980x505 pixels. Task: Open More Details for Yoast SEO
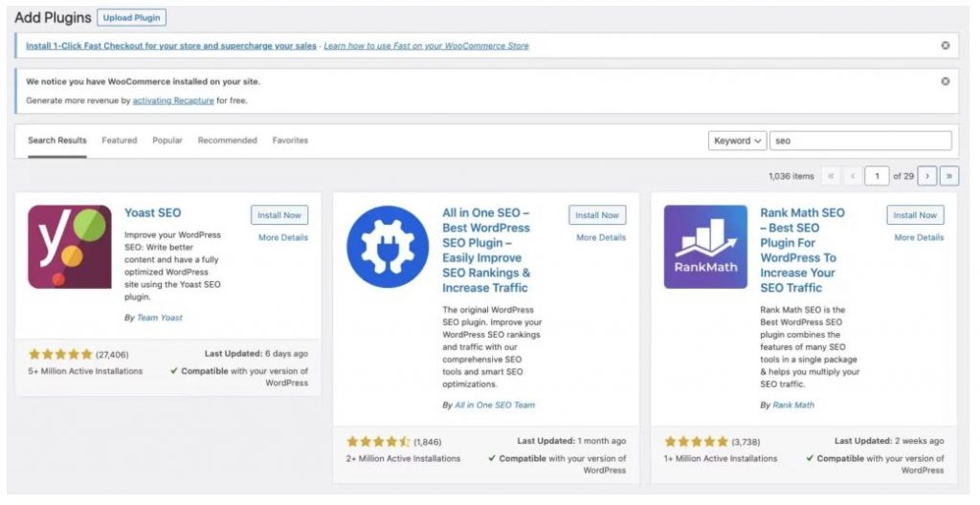click(x=283, y=237)
